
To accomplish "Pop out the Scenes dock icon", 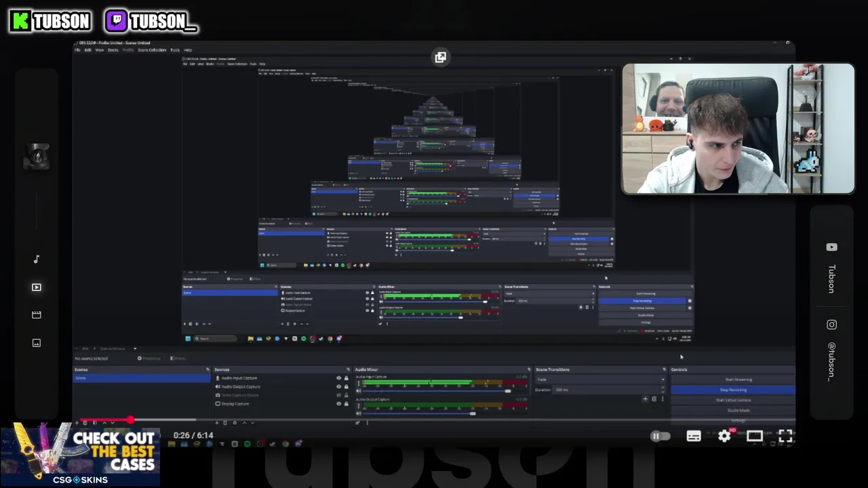I will tap(208, 369).
